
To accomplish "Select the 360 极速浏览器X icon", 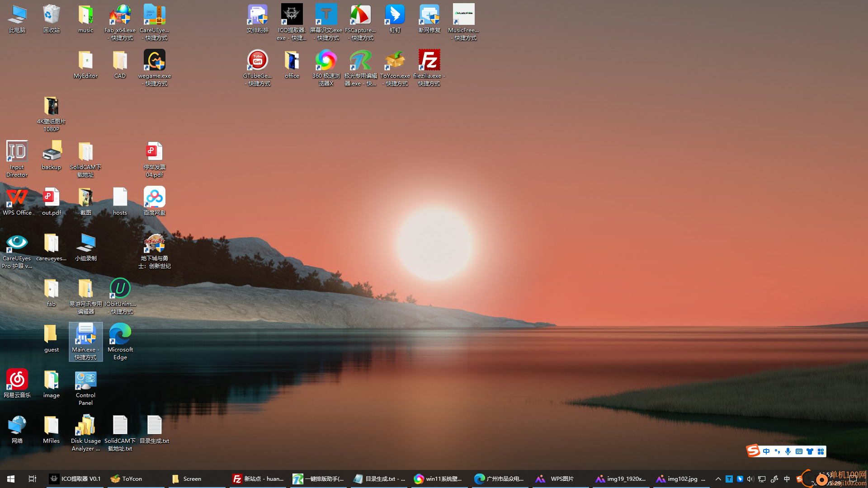I will [326, 68].
